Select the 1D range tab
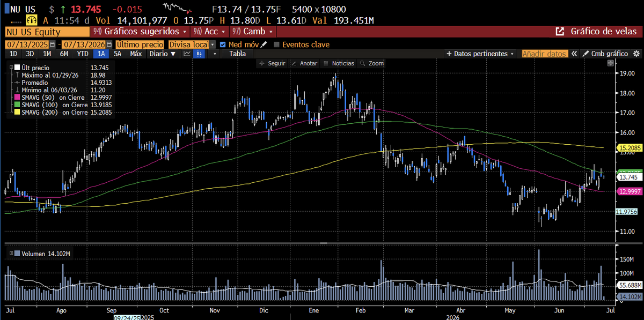 tap(13, 54)
